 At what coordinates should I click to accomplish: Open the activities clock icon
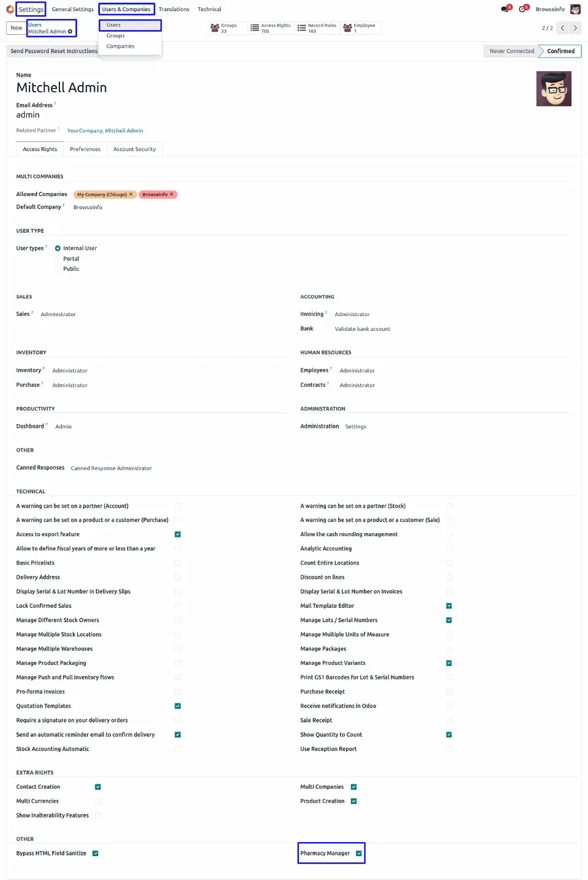pyautogui.click(x=523, y=9)
